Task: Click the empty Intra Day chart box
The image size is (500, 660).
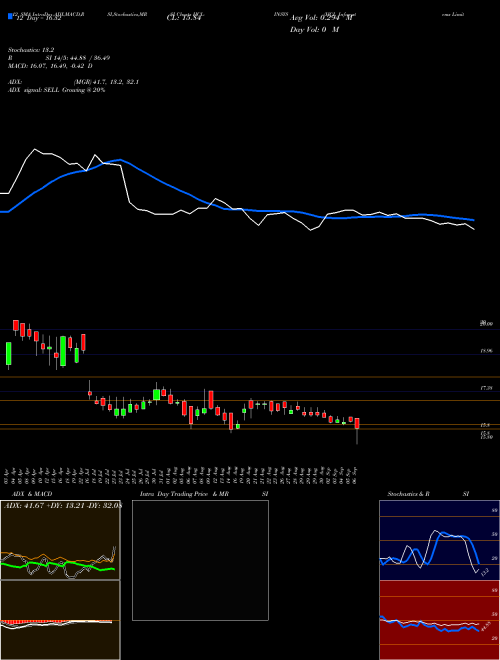Action: [200, 560]
